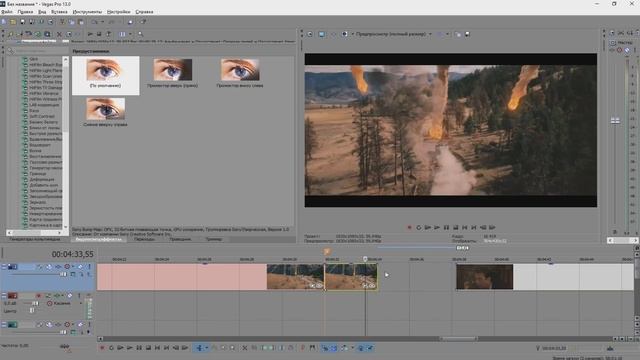Viewport: 640px width, 360px height.
Task: Solo video track 1
Action: coord(89,267)
